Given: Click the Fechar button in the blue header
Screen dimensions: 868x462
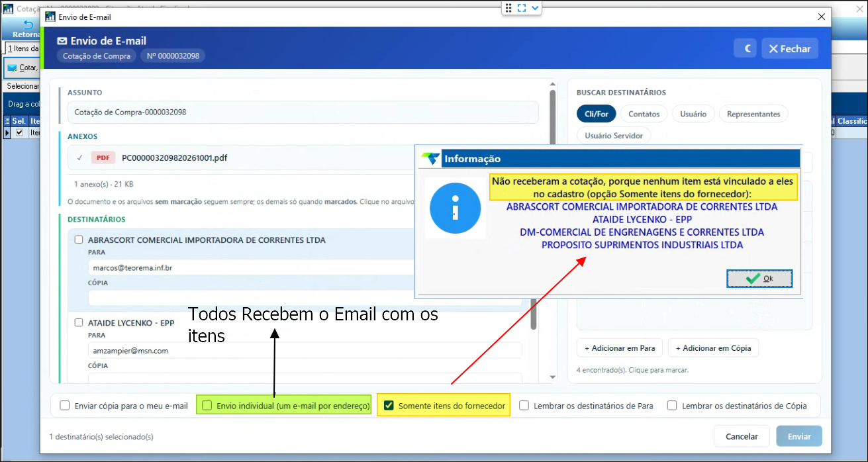Looking at the screenshot, I should 790,48.
